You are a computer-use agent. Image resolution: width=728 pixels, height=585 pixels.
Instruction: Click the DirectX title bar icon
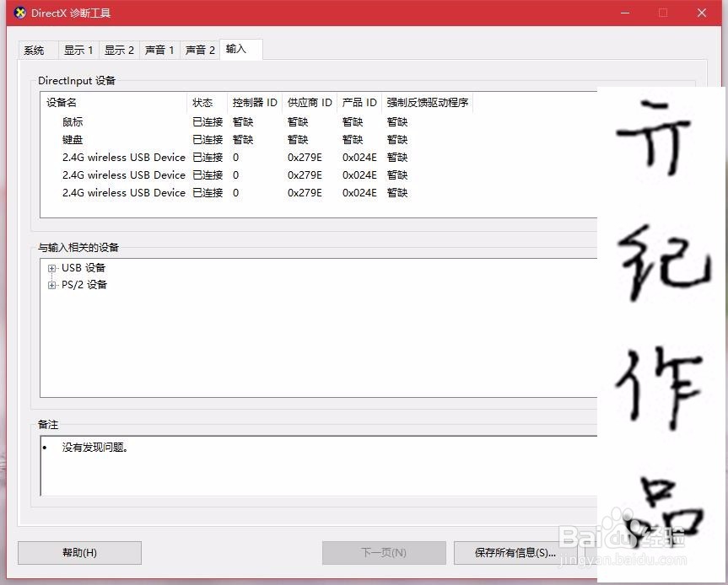[20, 13]
